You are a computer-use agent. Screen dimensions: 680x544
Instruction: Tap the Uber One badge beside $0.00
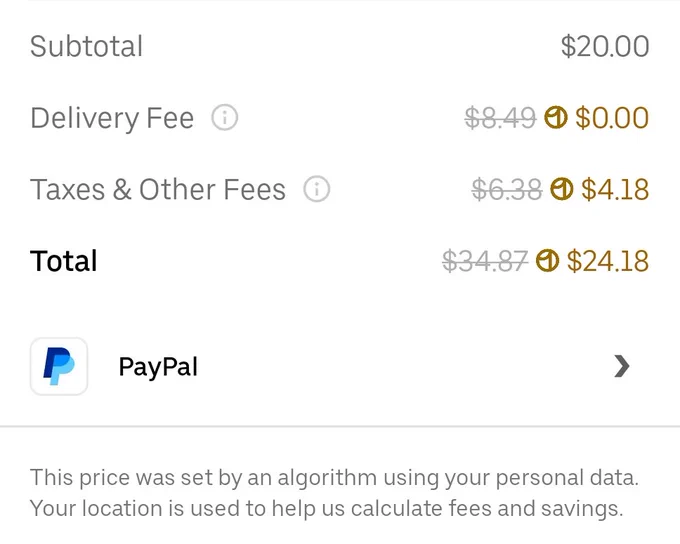coord(556,118)
